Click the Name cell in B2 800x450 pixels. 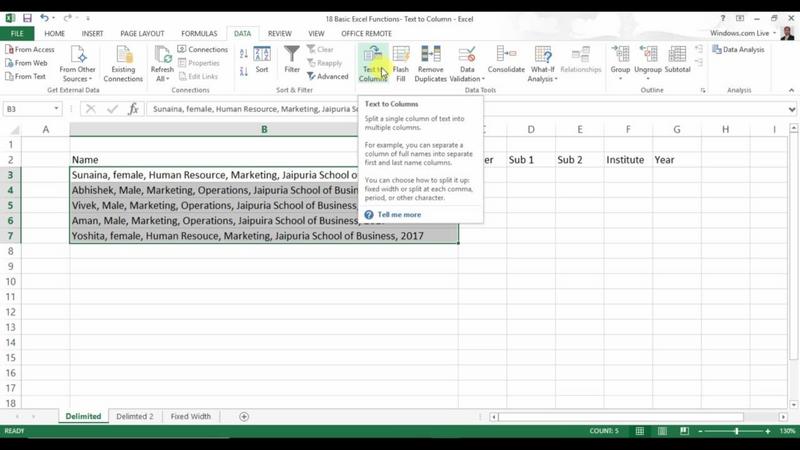pyautogui.click(x=264, y=160)
